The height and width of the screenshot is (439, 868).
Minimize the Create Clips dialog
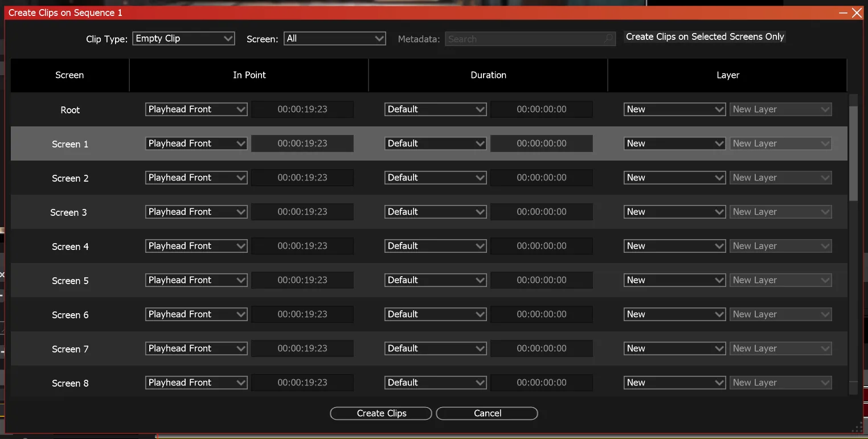[x=844, y=13]
